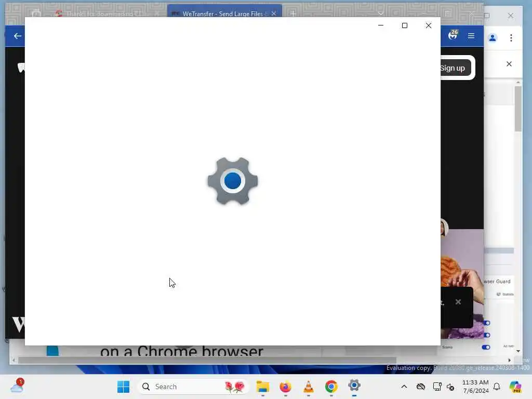This screenshot has width=532, height=399.
Task: Open the Malwarebytes extension icon with badge 26
Action: point(453,35)
